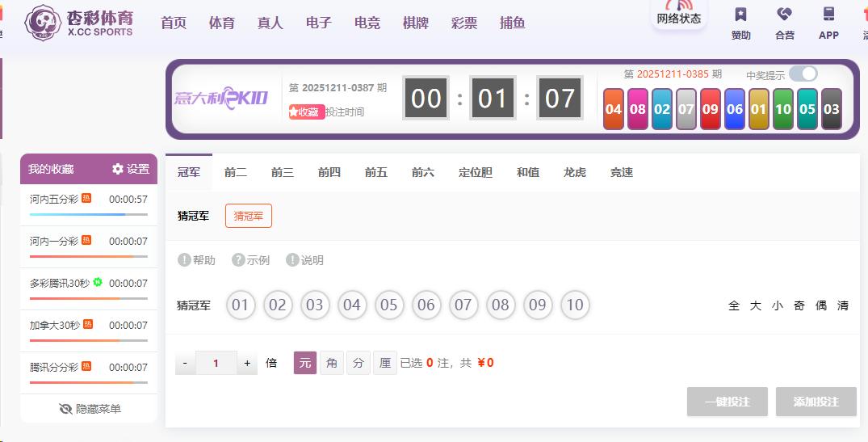Click the 添加投注 button

[816, 402]
